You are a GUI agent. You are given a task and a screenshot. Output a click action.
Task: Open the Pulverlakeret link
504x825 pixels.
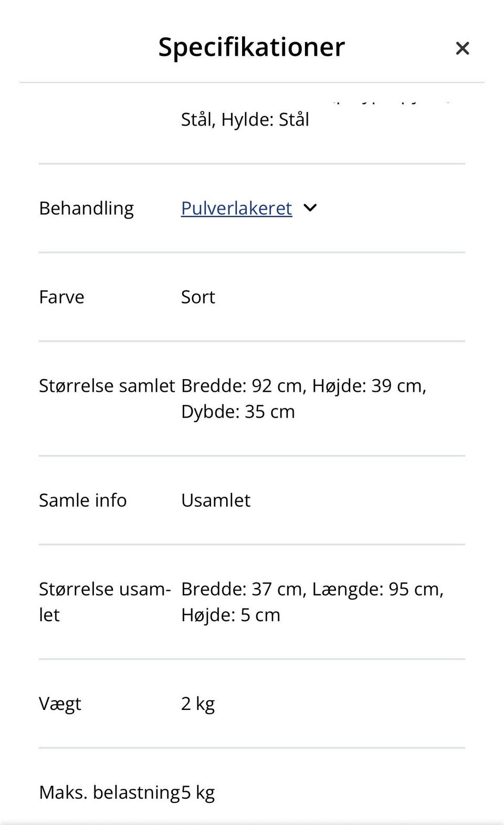[236, 208]
